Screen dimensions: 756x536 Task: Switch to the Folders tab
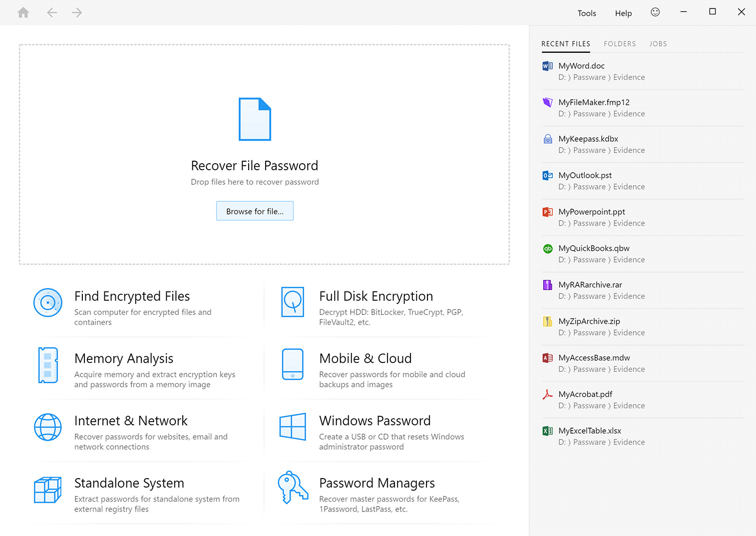620,44
